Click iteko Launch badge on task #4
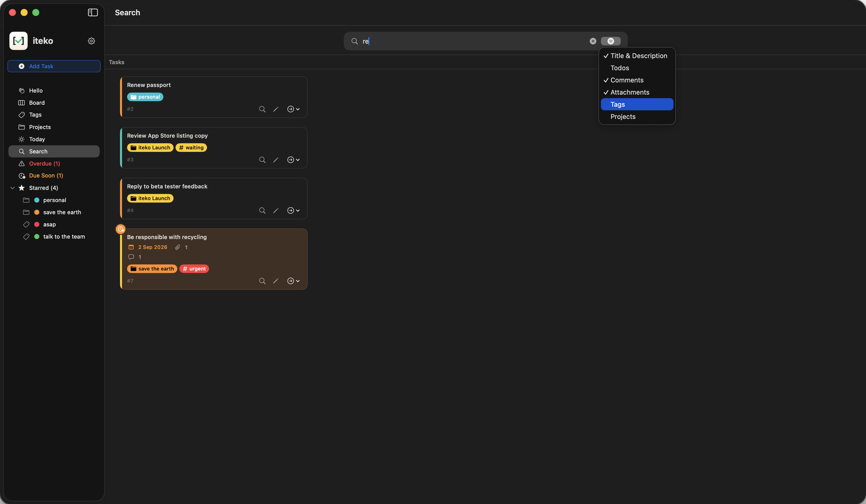 (150, 198)
